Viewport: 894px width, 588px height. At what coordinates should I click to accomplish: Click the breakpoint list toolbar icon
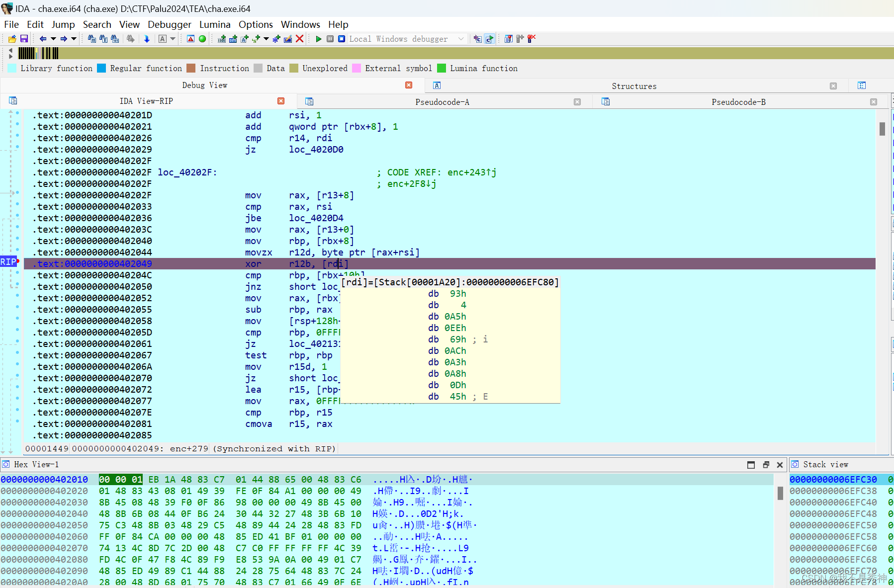pyautogui.click(x=508, y=39)
